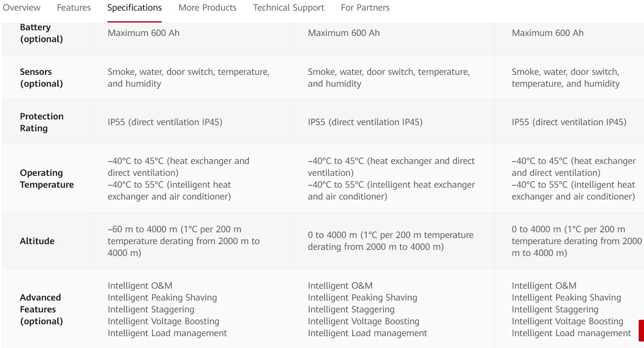Switch to the Features tab
Image resolution: width=644 pixels, height=348 pixels.
[74, 8]
